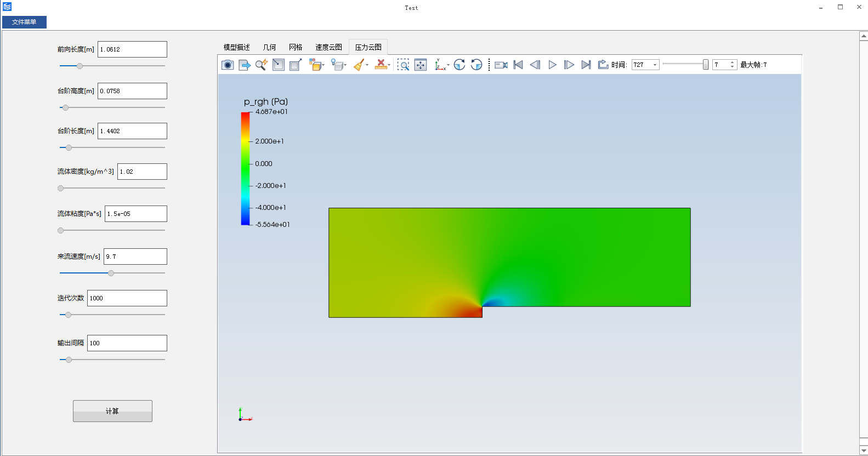
Task: Click the 前向长度 input field
Action: 132,49
